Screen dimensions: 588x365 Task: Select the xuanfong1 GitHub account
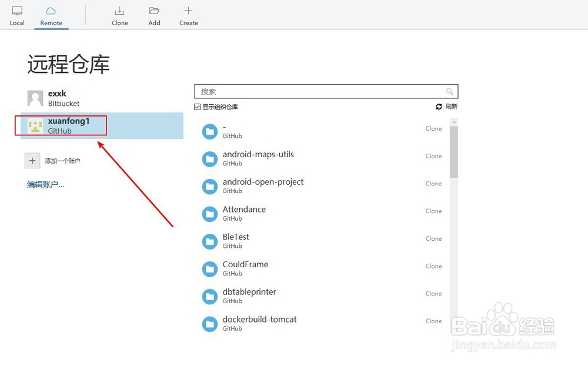pos(102,126)
